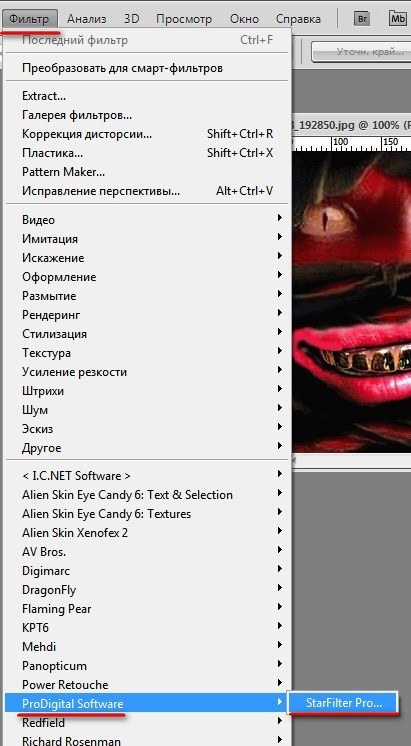Select the ProDigital Software entry
Viewport: 411px width, 746px height.
pyautogui.click(x=147, y=704)
